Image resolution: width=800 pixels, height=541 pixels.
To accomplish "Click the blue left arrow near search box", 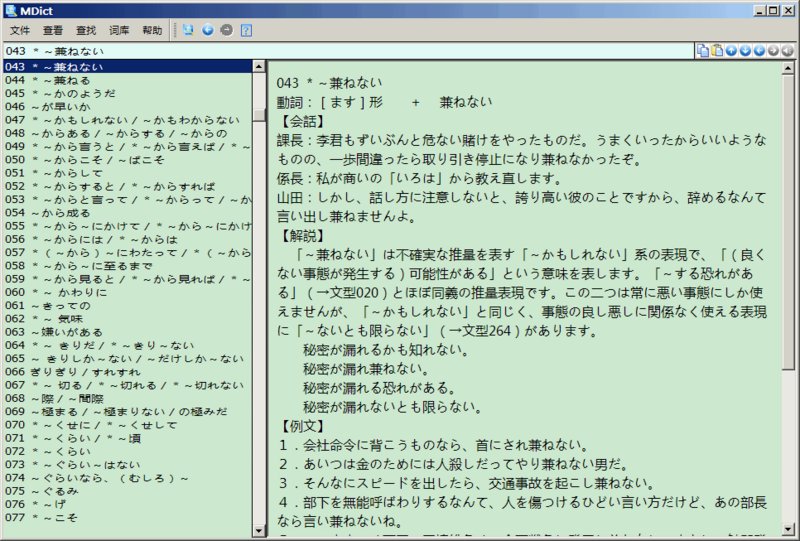I will tap(759, 50).
